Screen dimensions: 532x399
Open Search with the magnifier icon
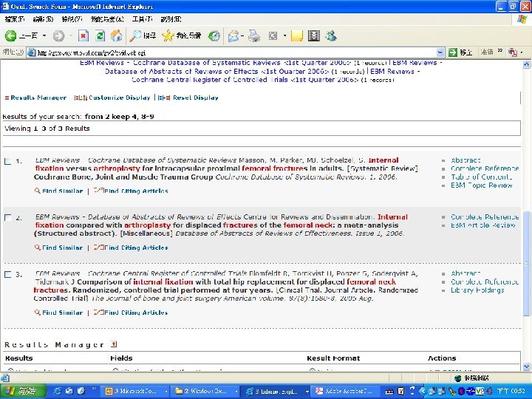tap(143, 35)
